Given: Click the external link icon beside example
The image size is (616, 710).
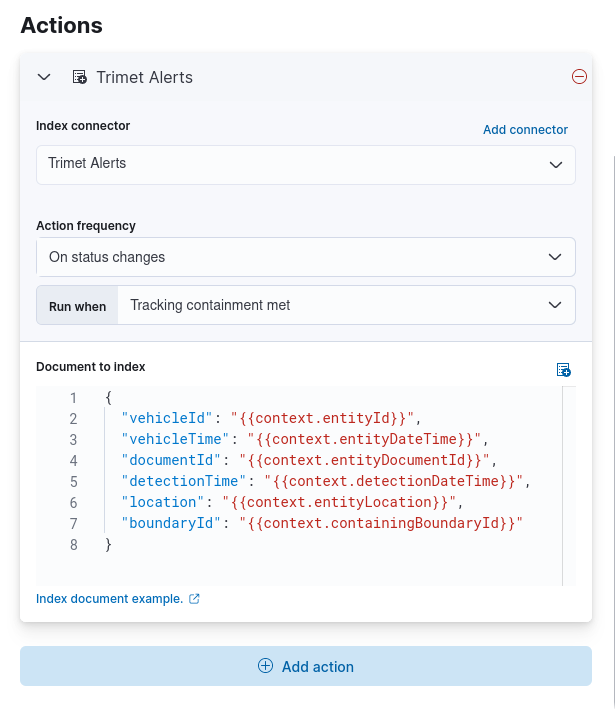Looking at the screenshot, I should point(195,599).
